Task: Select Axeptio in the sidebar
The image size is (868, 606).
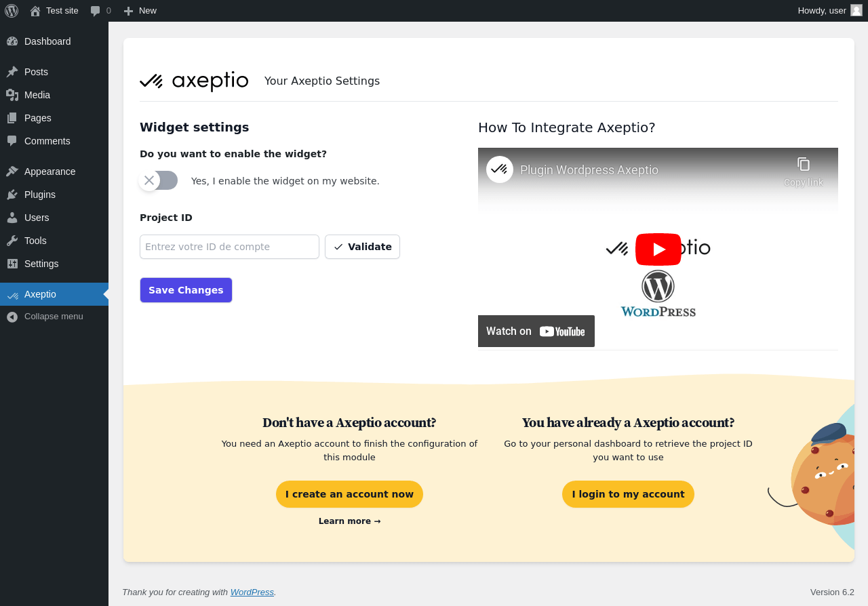Action: [x=54, y=294]
